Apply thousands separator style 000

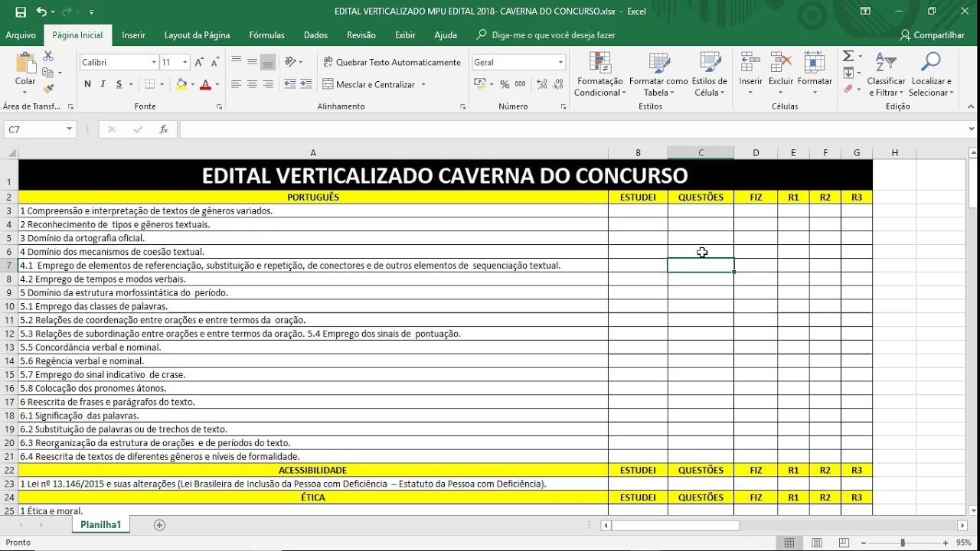tap(520, 84)
